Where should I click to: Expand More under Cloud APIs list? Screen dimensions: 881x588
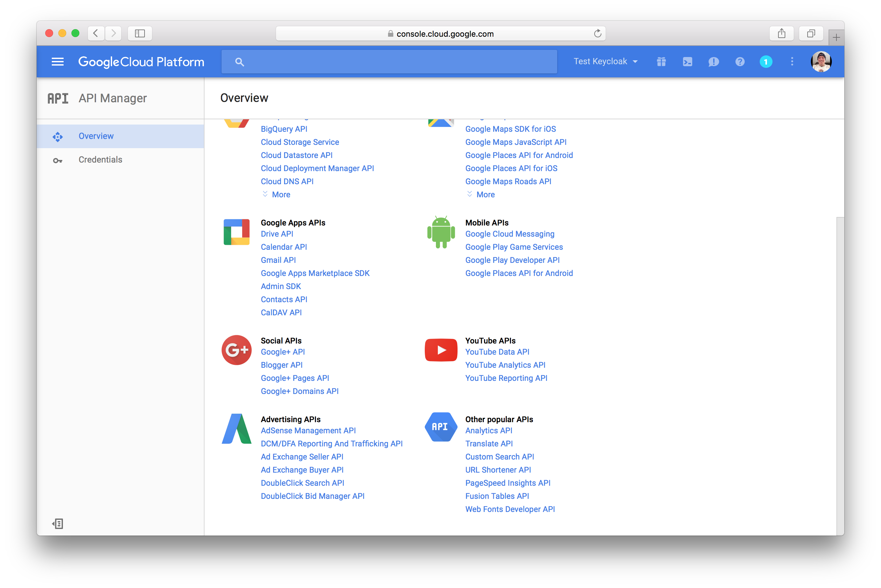[281, 195]
